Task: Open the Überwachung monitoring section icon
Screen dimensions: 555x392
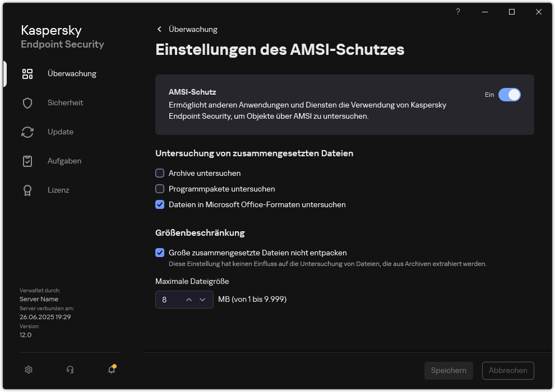Action: (27, 73)
